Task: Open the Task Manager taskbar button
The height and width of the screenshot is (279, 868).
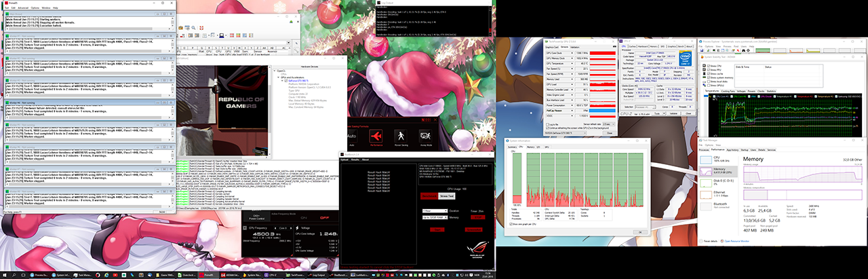Action: click(82, 274)
